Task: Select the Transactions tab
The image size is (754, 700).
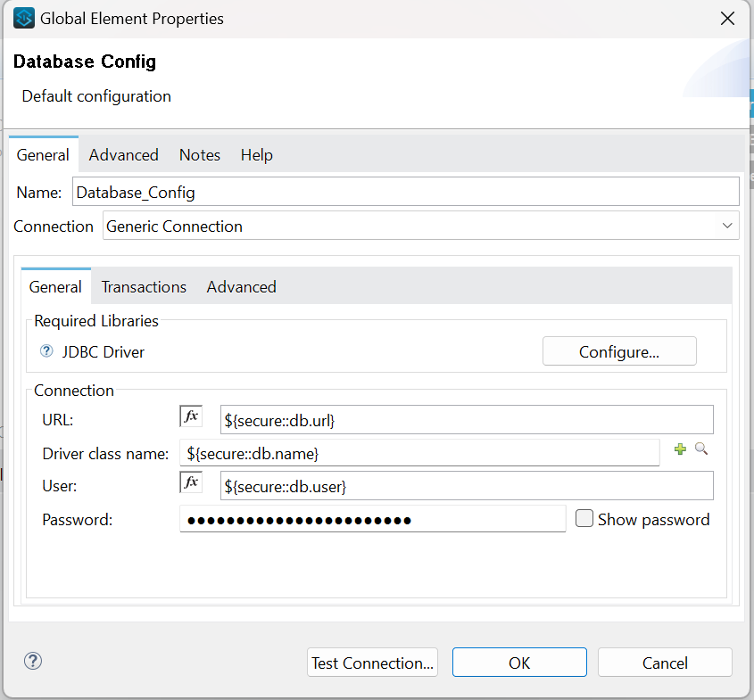Action: pos(144,287)
